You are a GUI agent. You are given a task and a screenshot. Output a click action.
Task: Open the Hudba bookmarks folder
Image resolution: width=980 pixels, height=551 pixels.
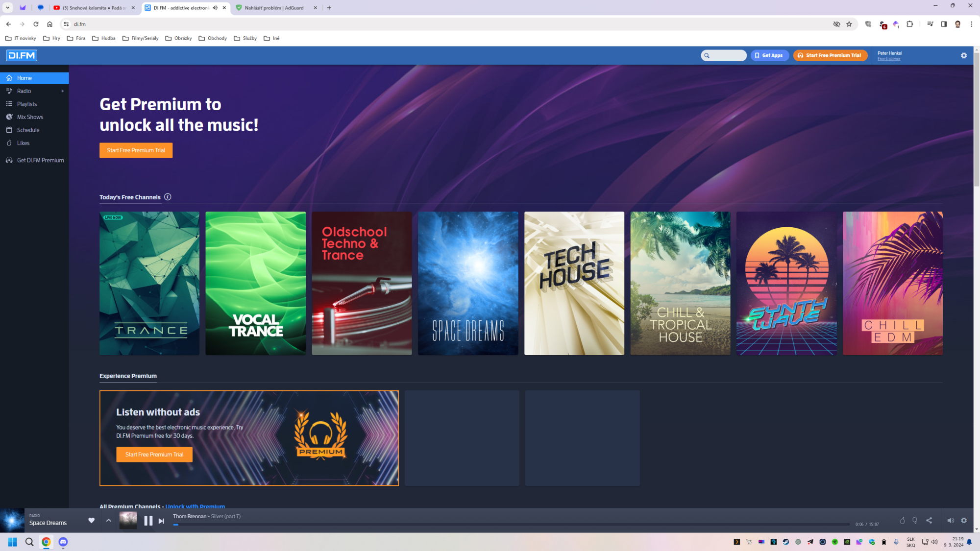click(103, 38)
